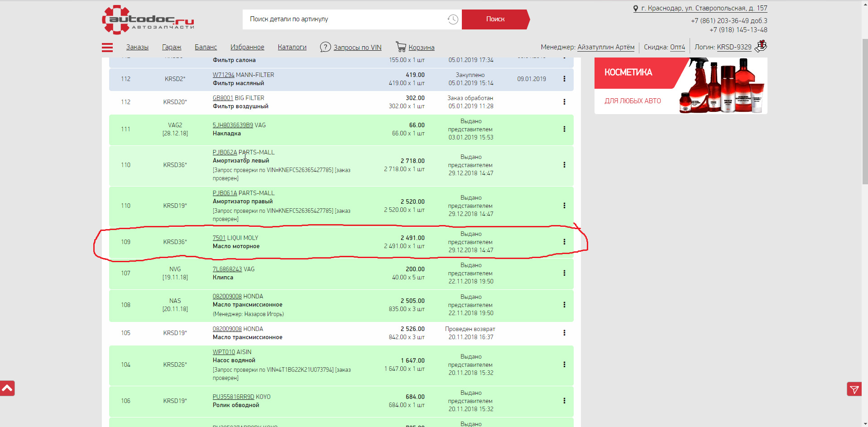Open the red filter funnel button
The width and height of the screenshot is (868, 427).
[x=854, y=389]
